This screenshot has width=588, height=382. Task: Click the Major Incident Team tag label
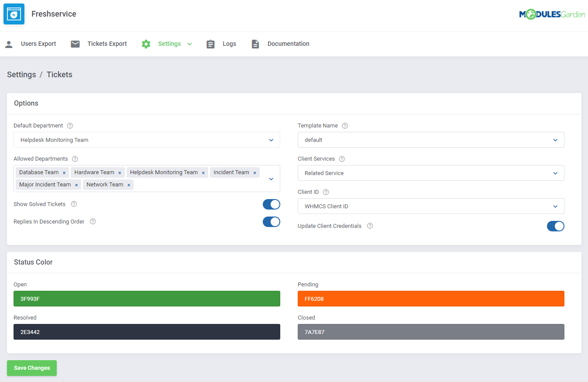coord(45,185)
